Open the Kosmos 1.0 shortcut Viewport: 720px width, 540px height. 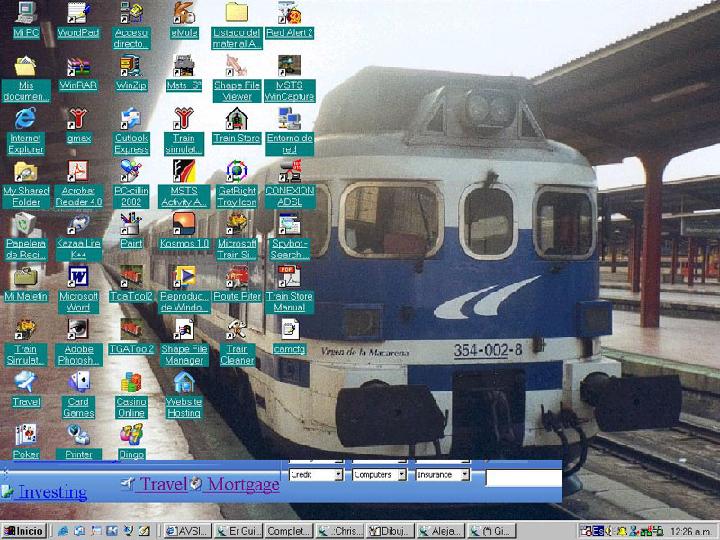184,224
